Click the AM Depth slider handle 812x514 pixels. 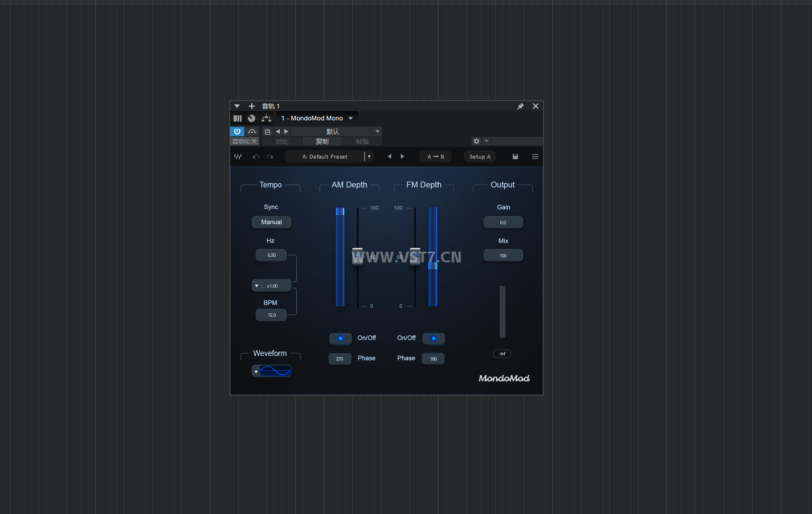coord(357,256)
